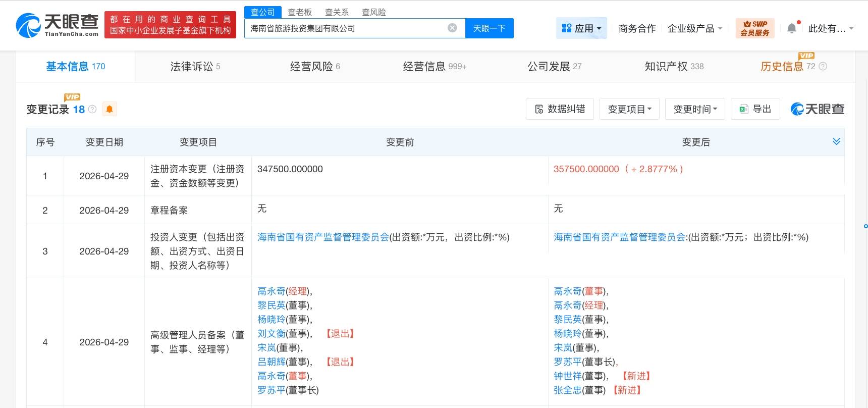Screen dimensions: 868x408
Task: Open the 商务合作 link
Action: click(637, 28)
